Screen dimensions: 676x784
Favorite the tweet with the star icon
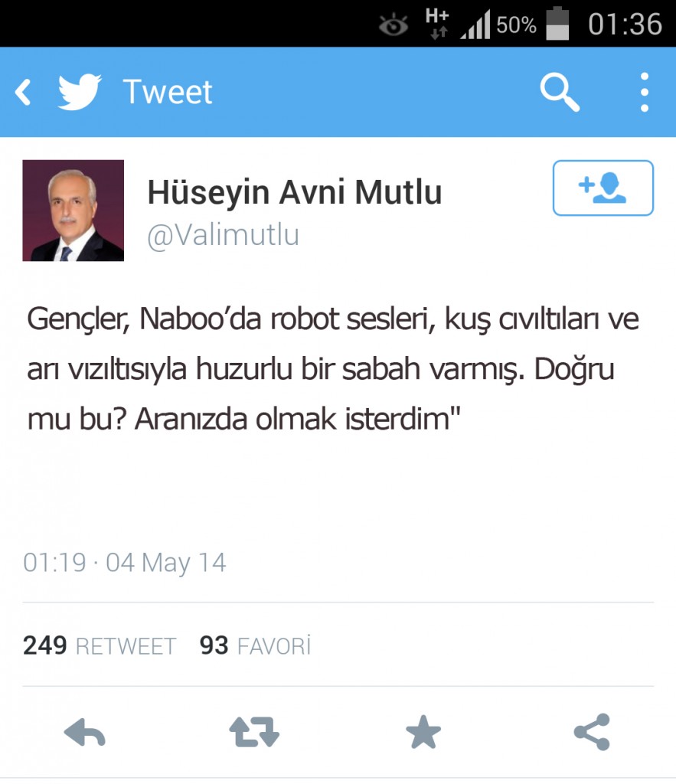(423, 733)
